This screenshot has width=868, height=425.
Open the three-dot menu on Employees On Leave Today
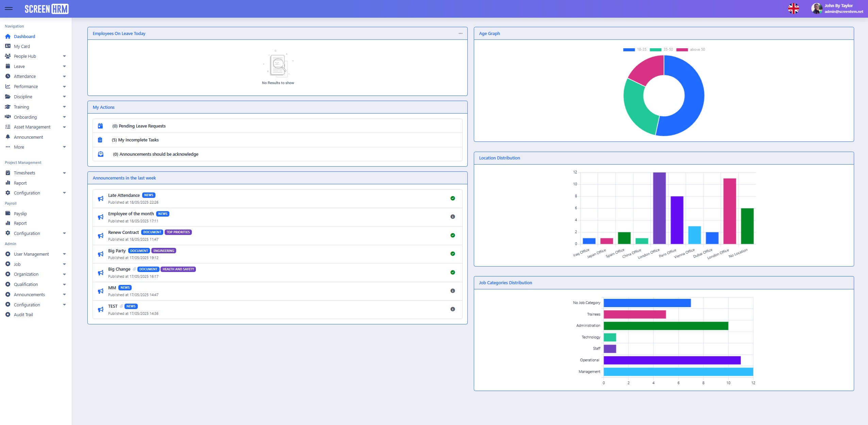click(460, 33)
